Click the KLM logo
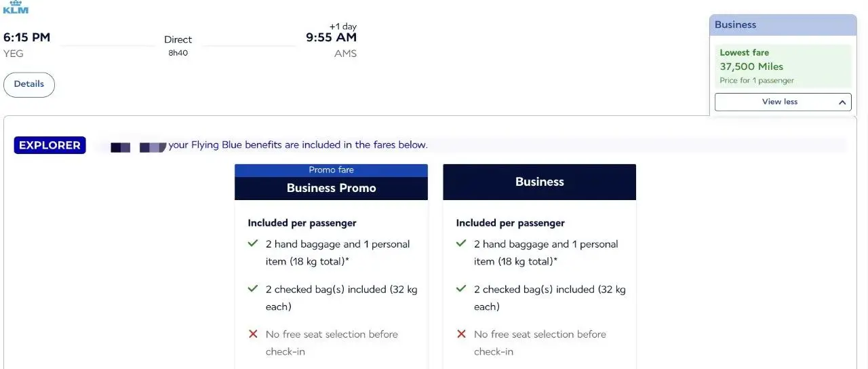The width and height of the screenshot is (868, 369). point(16,7)
